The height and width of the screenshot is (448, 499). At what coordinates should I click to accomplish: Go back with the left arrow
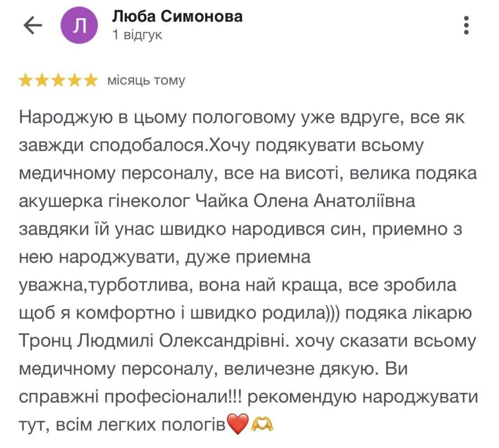click(33, 26)
